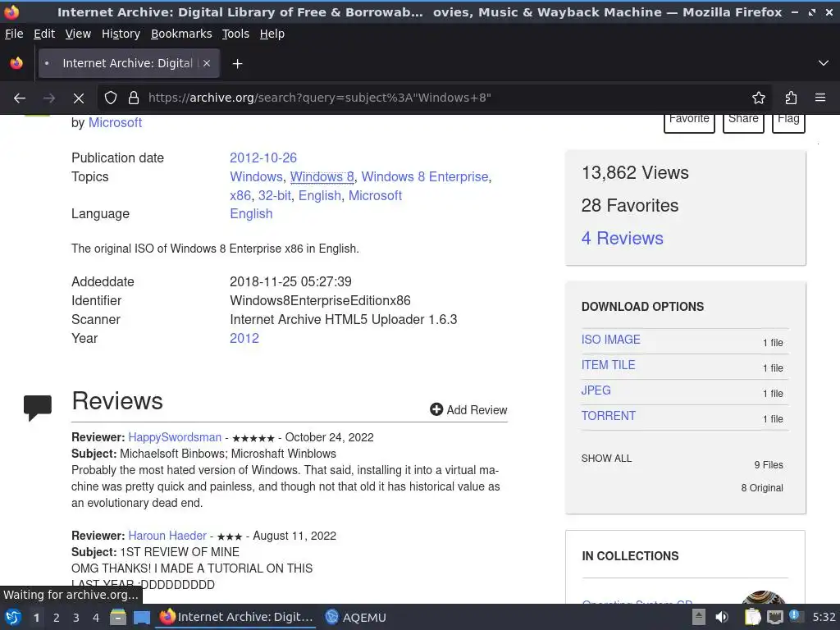Open reviewer HappySwordsman profile
Screen dimensions: 840x630
click(x=175, y=437)
